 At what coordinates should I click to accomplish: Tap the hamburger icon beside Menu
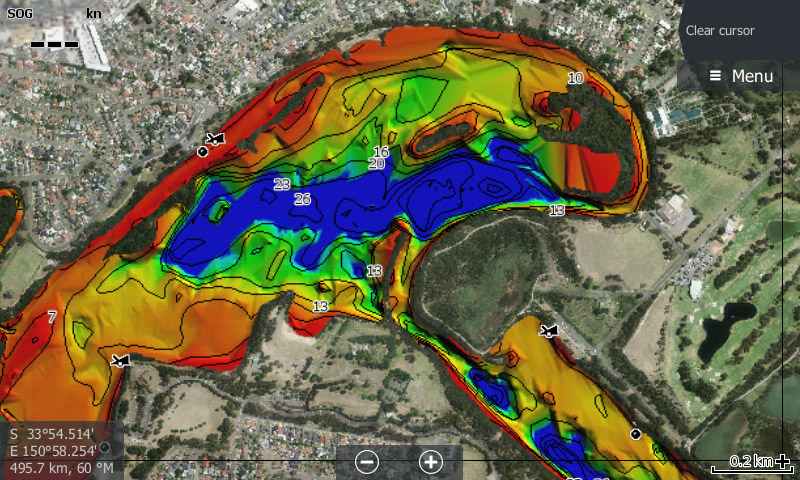[715, 76]
